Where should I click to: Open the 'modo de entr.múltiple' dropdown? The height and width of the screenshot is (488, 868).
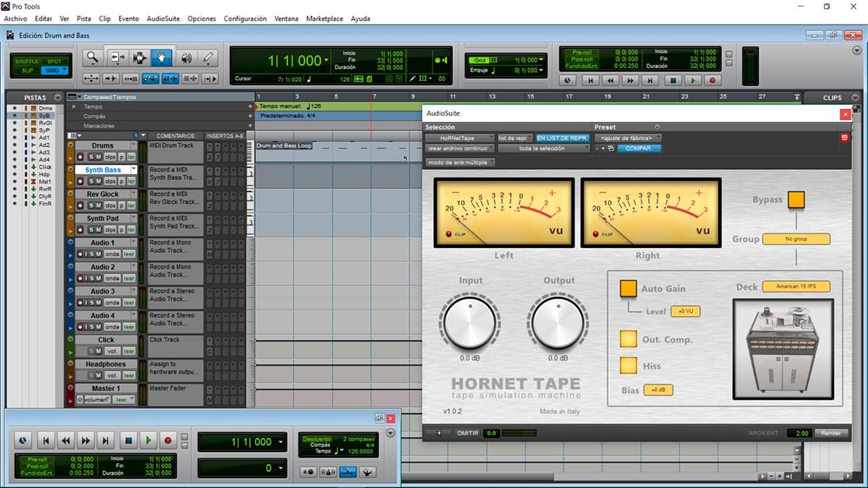[460, 162]
